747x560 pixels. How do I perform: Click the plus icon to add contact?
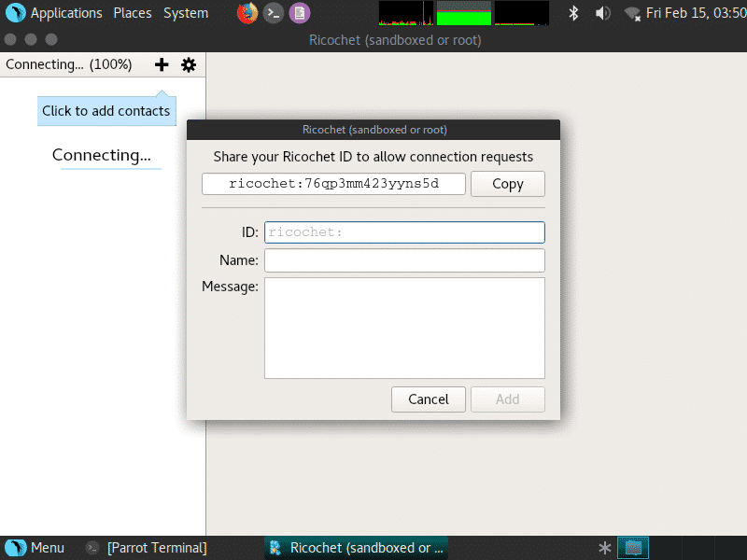pyautogui.click(x=162, y=64)
